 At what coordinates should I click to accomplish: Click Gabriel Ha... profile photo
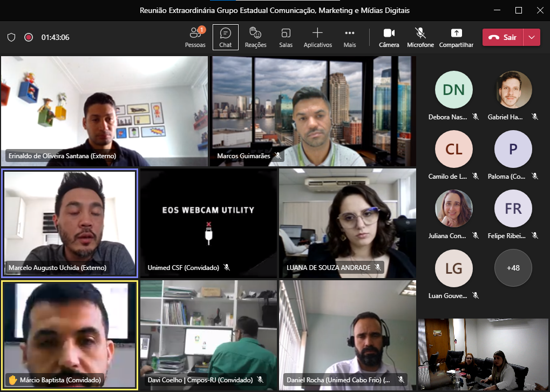(x=513, y=90)
